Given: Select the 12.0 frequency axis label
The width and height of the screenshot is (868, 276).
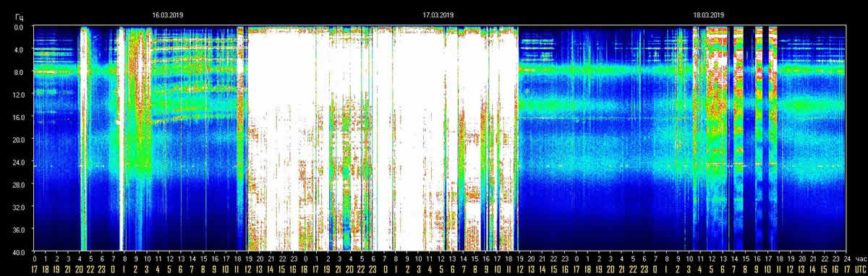Looking at the screenshot, I should tap(18, 95).
